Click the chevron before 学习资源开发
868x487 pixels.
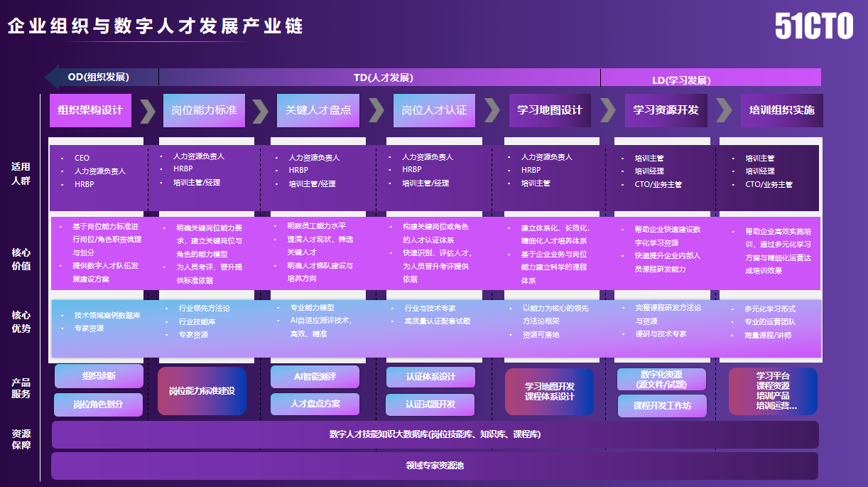[x=608, y=110]
